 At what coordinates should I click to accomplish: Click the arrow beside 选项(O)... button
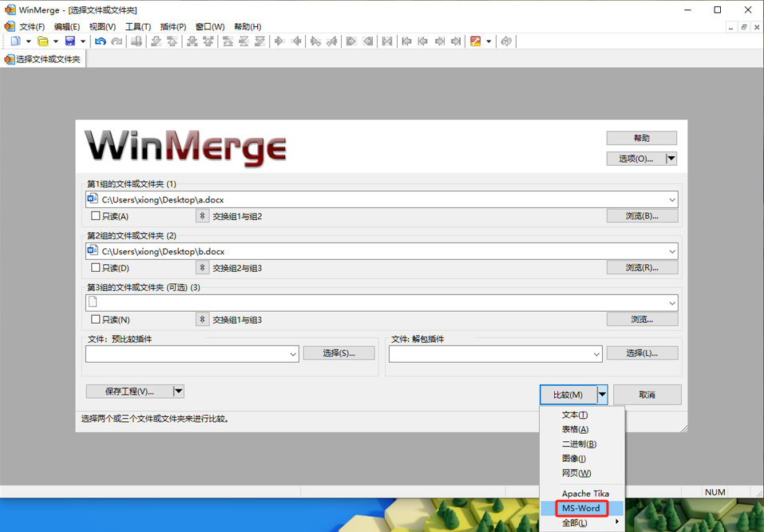tap(671, 158)
